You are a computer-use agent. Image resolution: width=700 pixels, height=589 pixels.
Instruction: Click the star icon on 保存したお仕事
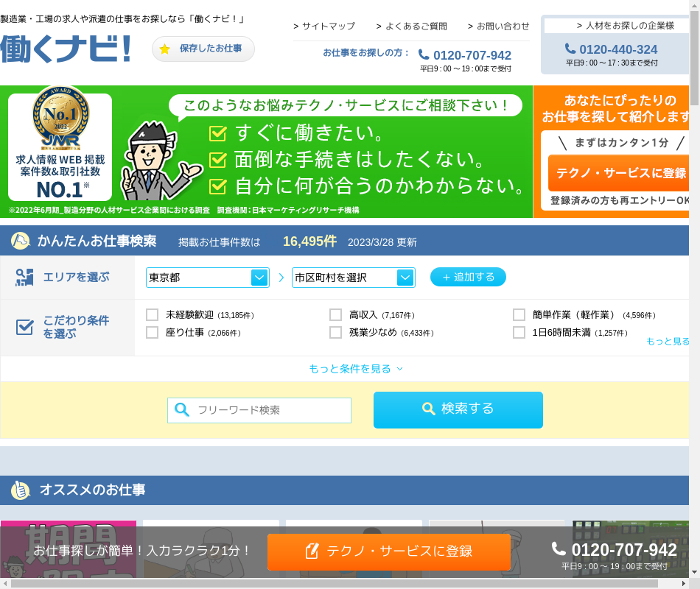[165, 49]
